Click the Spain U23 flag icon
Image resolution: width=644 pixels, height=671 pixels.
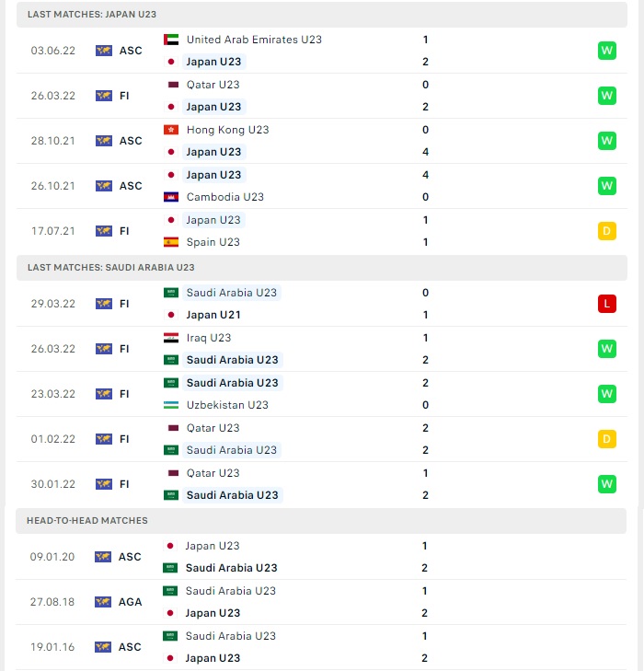click(171, 242)
